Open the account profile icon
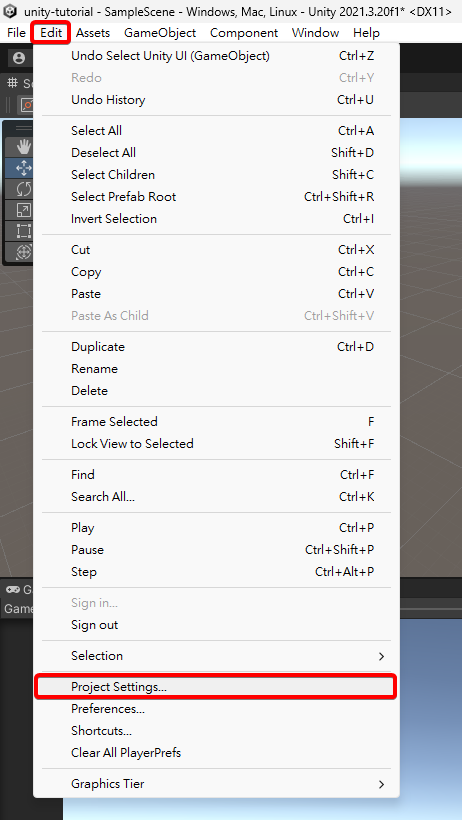This screenshot has width=462, height=820. [19, 58]
